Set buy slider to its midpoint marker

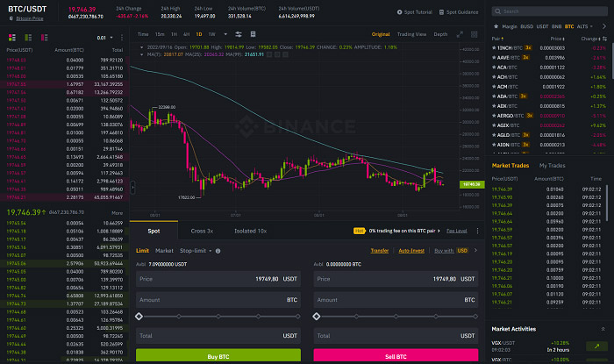(x=218, y=317)
